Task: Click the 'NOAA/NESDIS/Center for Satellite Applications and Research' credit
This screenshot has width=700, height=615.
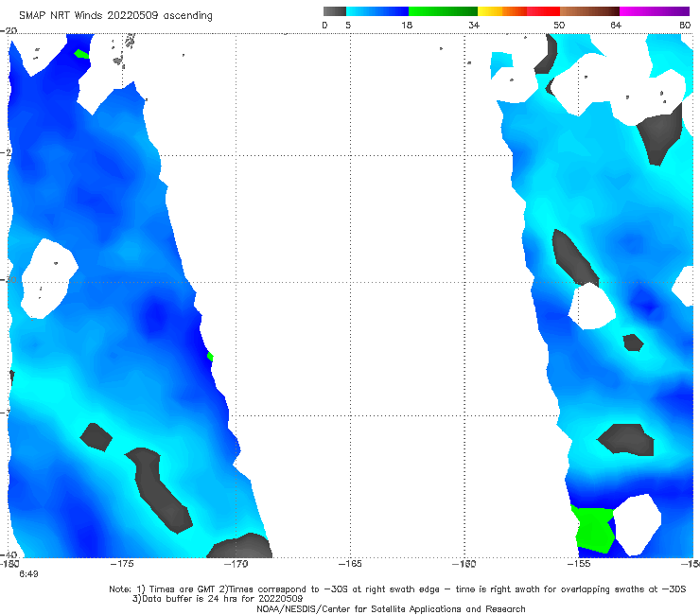Action: tap(391, 609)
